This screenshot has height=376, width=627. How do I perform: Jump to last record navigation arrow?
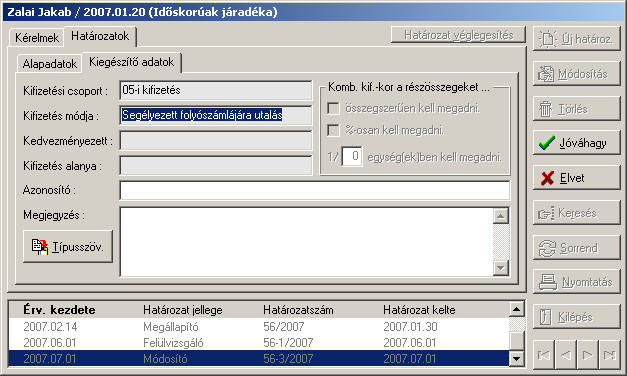coord(609,355)
